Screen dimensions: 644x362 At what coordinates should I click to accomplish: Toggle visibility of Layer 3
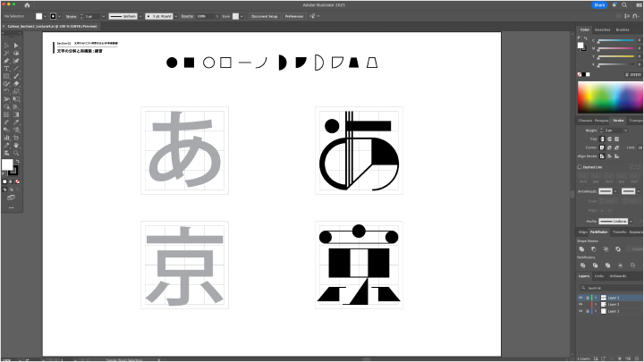point(580,298)
